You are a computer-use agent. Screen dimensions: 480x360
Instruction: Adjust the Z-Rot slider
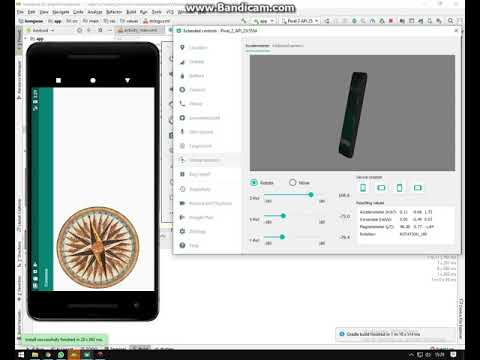(294, 195)
